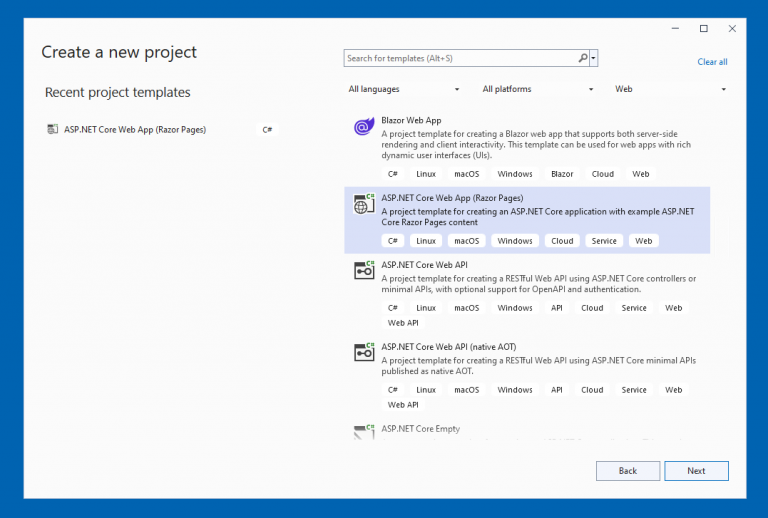Click the recent Razor Pages template icon
The width and height of the screenshot is (768, 518).
pos(53,129)
